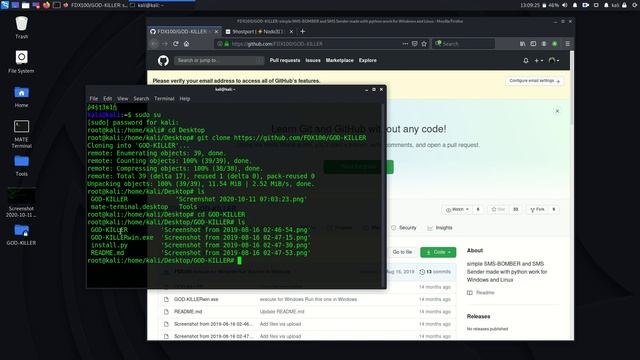Open the Terminal menu in terminal window
Image resolution: width=640 pixels, height=360 pixels.
(164, 98)
